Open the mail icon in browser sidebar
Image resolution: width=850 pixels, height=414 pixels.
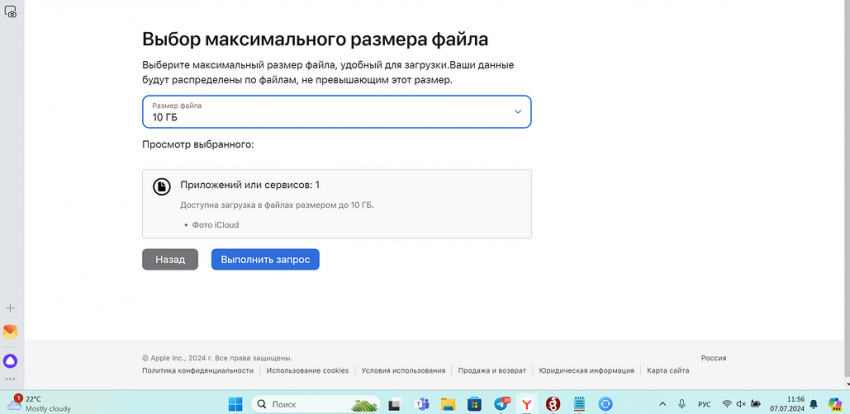[x=11, y=332]
